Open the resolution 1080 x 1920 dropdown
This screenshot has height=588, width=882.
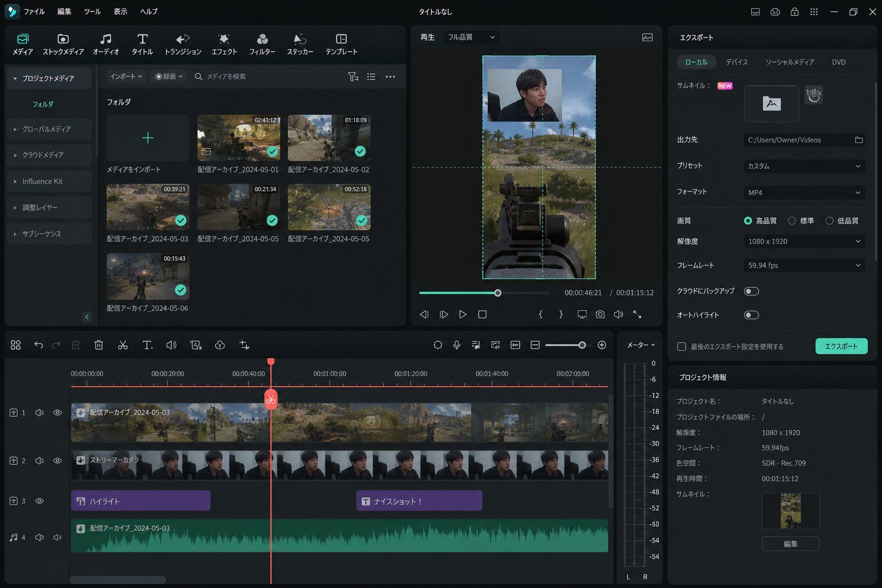click(x=804, y=241)
